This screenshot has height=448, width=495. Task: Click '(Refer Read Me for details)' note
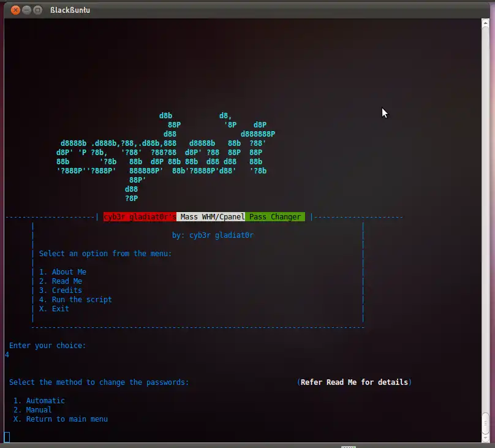click(354, 382)
